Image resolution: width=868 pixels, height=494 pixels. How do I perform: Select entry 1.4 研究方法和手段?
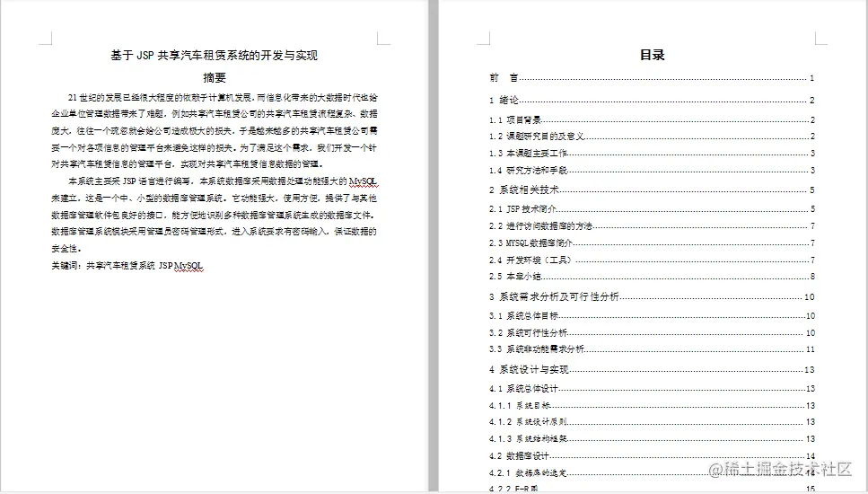click(652, 170)
